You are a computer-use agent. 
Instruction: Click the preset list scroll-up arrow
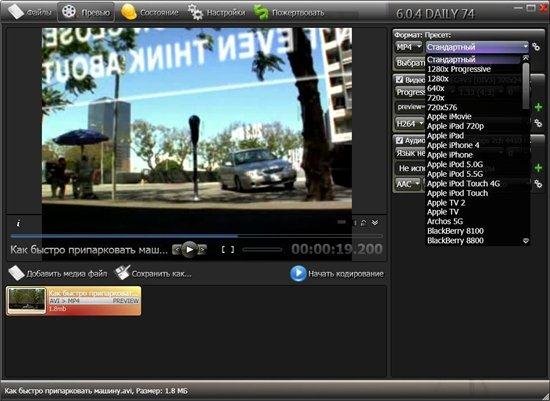click(x=525, y=58)
